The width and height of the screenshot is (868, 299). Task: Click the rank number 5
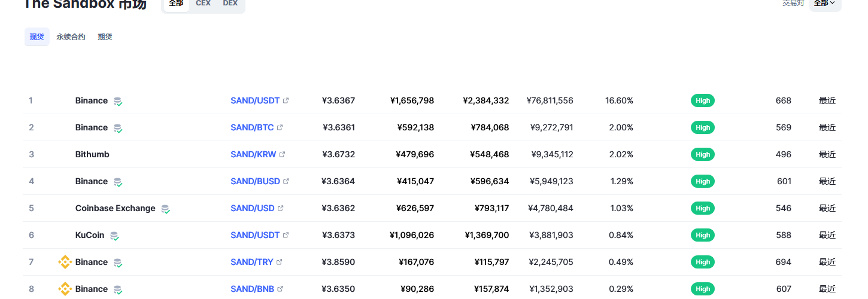(x=31, y=208)
